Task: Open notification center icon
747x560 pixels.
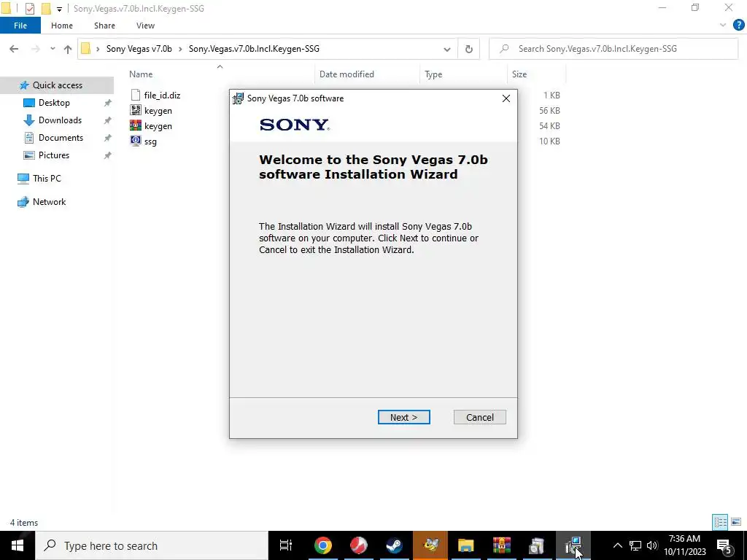Action: (724, 545)
